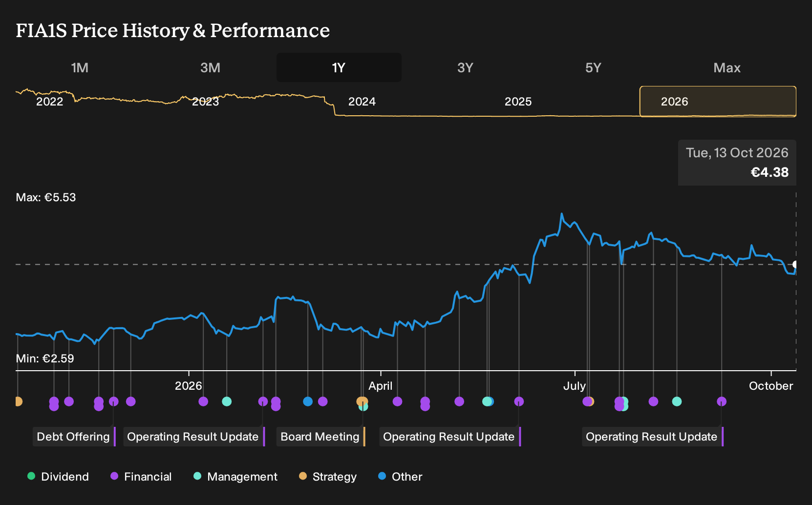
Task: Switch to the 1M time range
Action: pyautogui.click(x=80, y=67)
